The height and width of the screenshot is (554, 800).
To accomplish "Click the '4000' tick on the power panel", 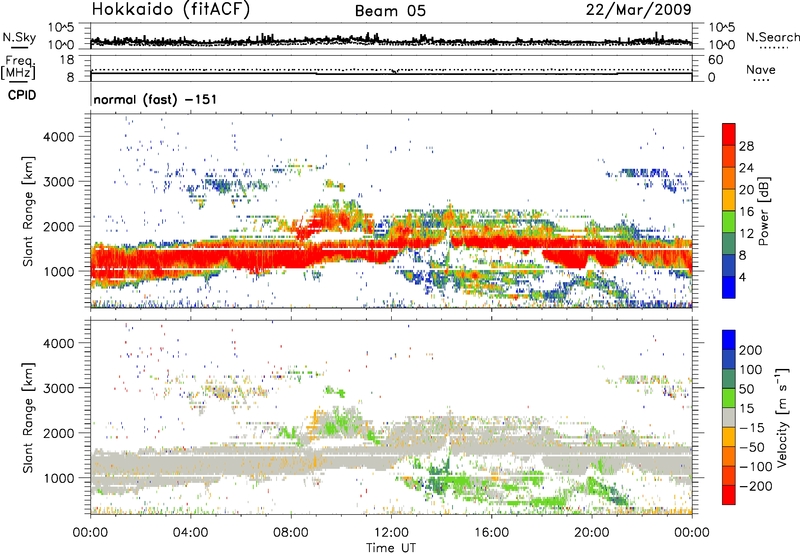I will (59, 137).
